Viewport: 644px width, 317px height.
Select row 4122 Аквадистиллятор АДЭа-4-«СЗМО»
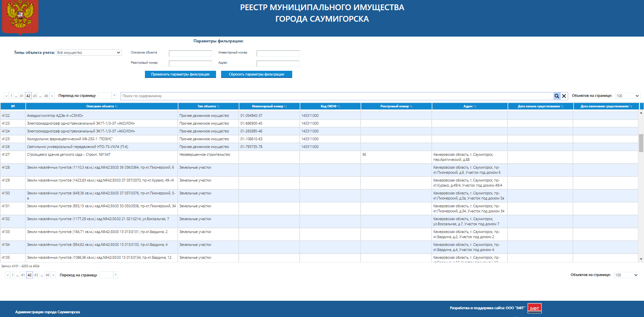pyautogui.click(x=319, y=115)
